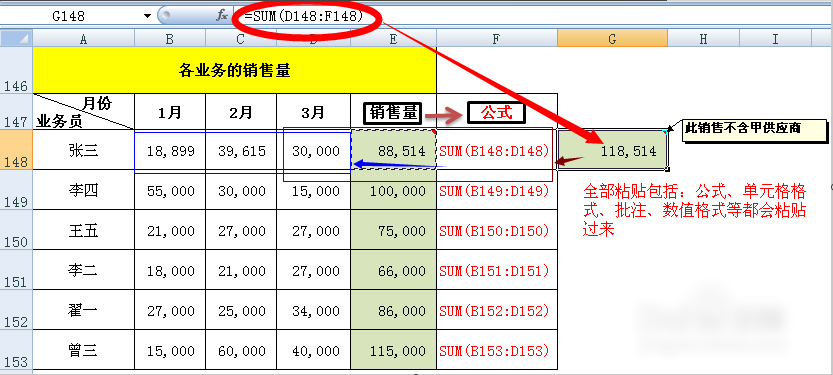This screenshot has width=833, height=375.
Task: Click the 销售量 header box
Action: 393,113
